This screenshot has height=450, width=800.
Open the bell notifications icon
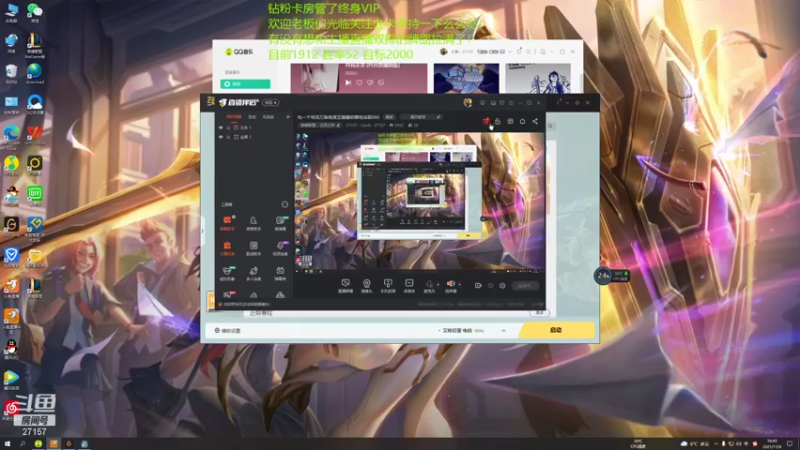(x=522, y=121)
